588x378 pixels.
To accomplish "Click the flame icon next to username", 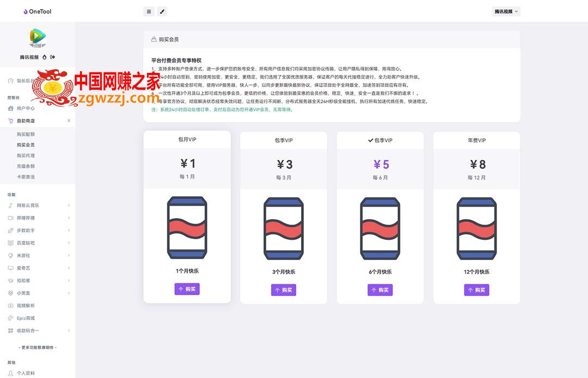I will 45,57.
